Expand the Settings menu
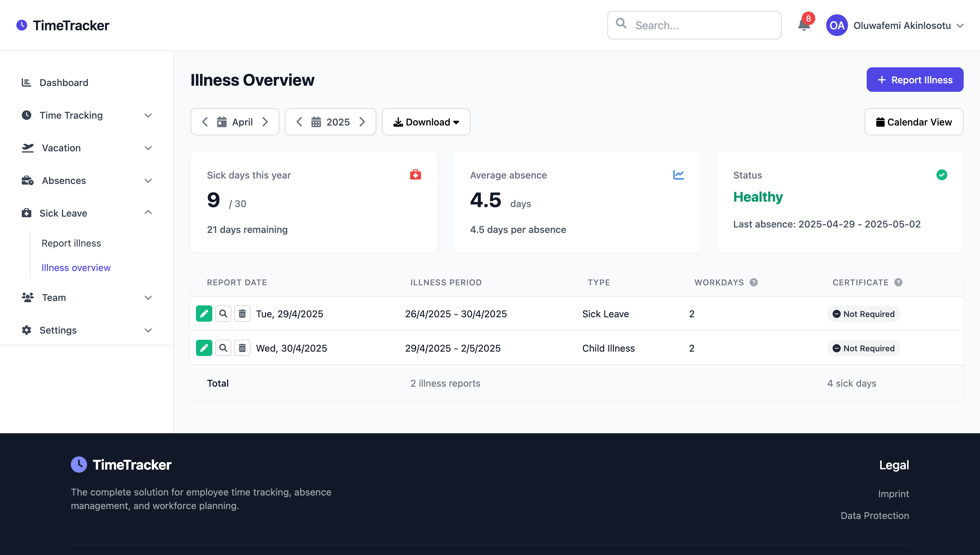 click(x=87, y=330)
